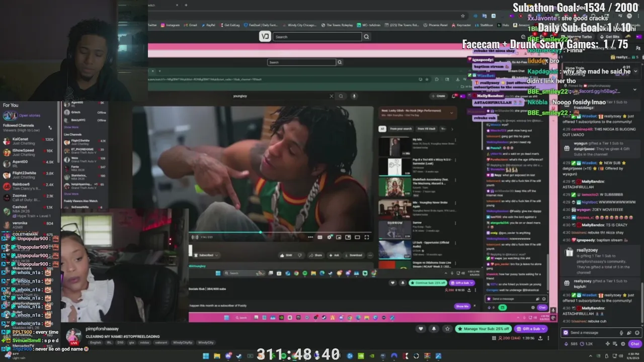Open the Instagram bookmark
This screenshot has width=644, height=362.
(x=171, y=25)
